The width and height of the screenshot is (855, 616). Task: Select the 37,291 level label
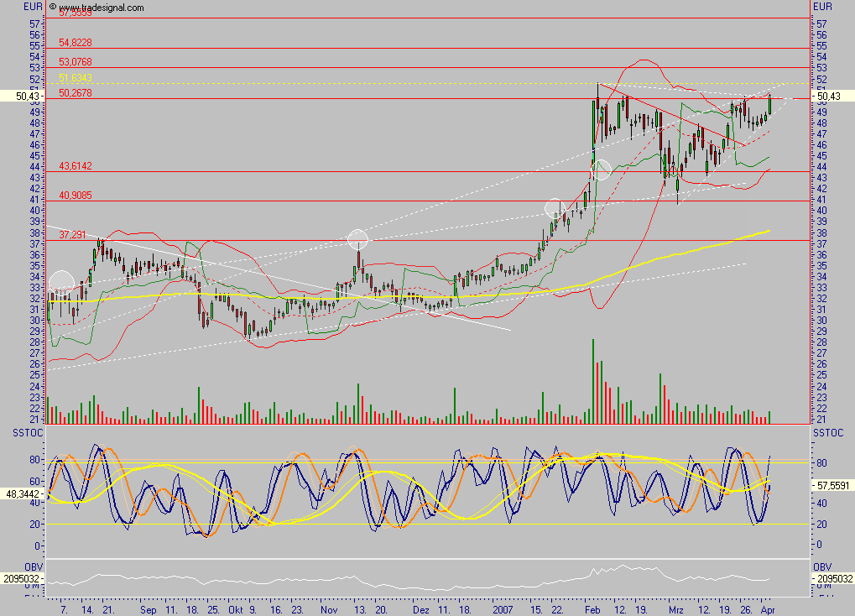tap(72, 235)
